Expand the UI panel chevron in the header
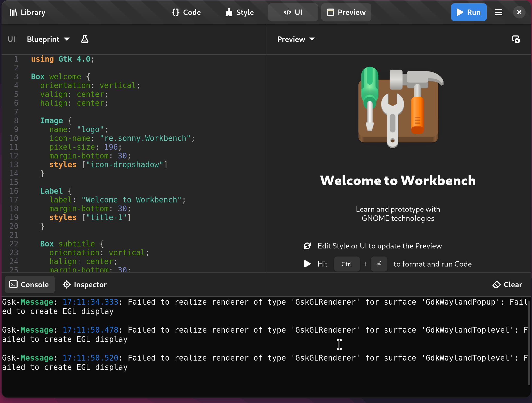Image resolution: width=532 pixels, height=403 pixels. click(x=287, y=12)
